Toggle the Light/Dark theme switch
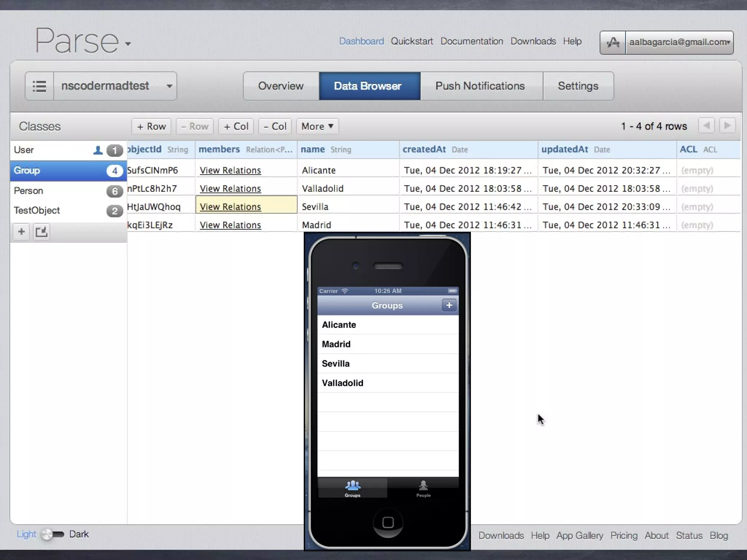This screenshot has height=560, width=747. click(53, 534)
